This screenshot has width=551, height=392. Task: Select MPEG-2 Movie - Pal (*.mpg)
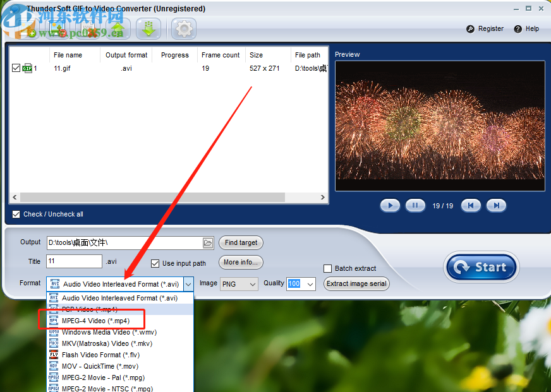click(120, 377)
